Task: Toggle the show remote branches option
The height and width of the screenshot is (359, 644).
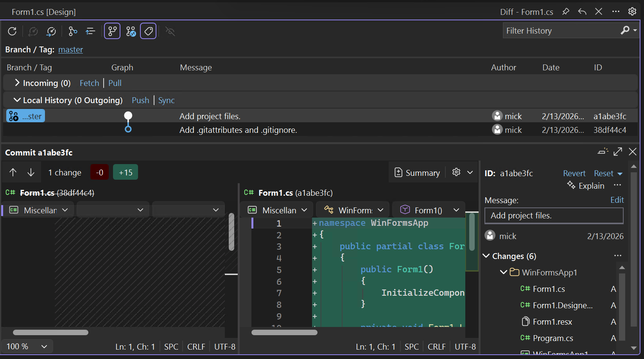Action: point(131,31)
